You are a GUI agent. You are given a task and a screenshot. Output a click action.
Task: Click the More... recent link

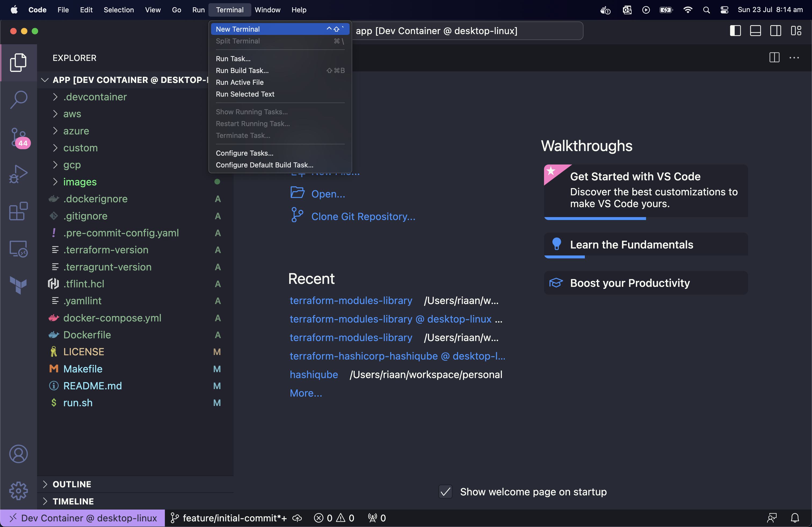click(306, 393)
